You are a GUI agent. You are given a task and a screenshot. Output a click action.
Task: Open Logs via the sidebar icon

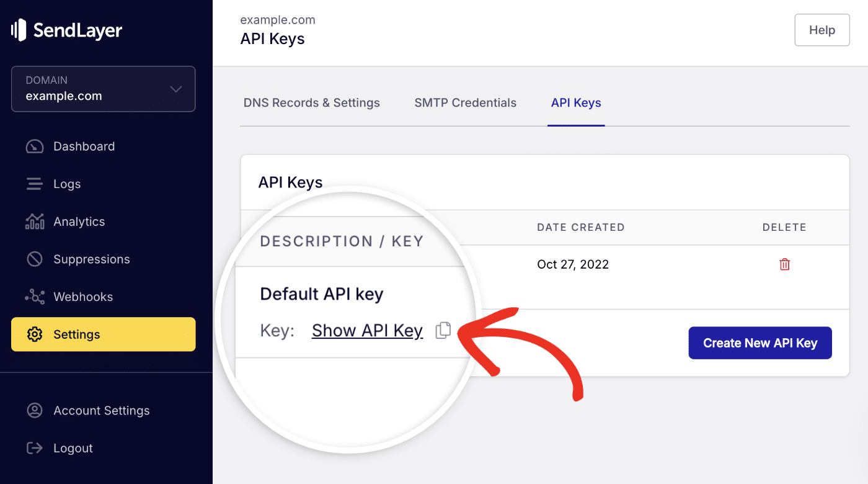point(35,184)
